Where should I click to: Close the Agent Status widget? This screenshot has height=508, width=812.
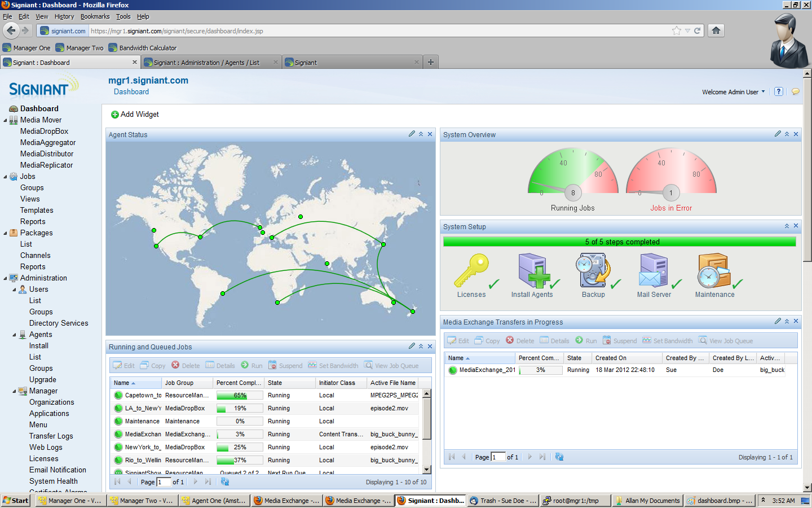coord(430,134)
